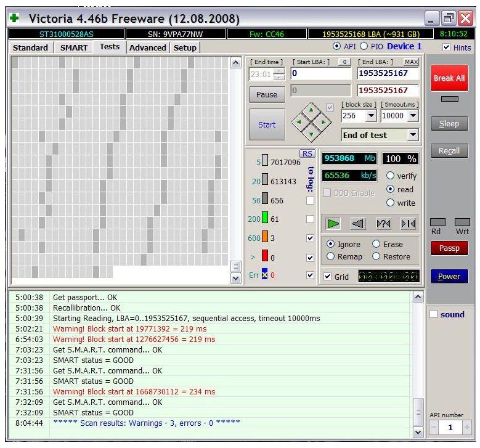Click the Start scan button

[x=267, y=124]
